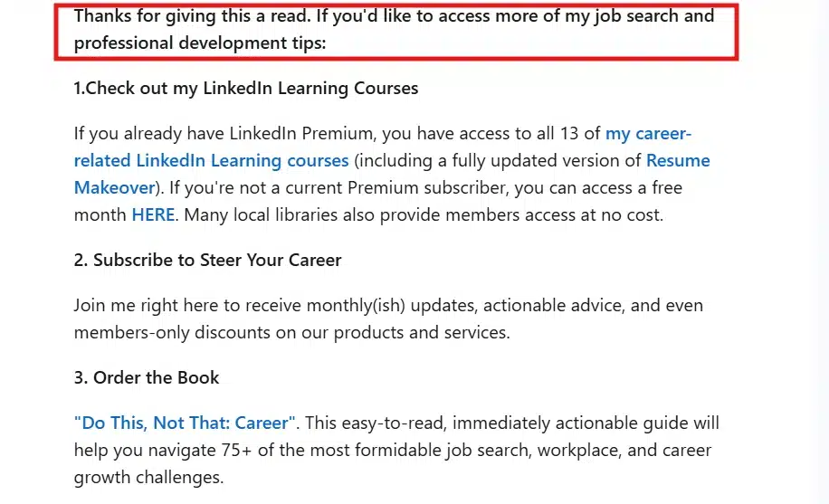Open the "Do This, Not That: Career" book link
The width and height of the screenshot is (829, 504).
pyautogui.click(x=185, y=423)
